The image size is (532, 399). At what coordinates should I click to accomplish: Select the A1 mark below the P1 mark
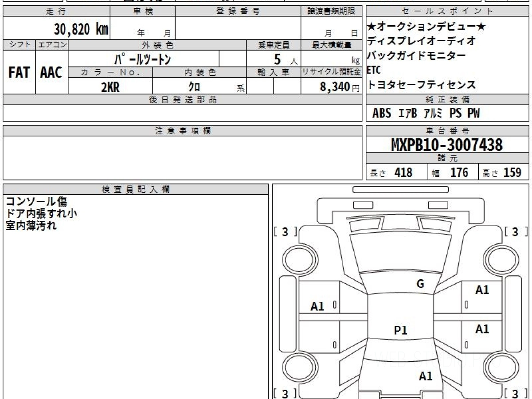coord(426,376)
